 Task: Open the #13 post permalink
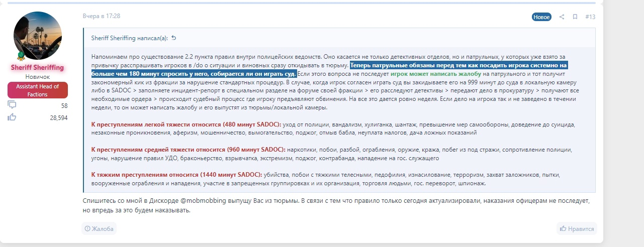(590, 17)
